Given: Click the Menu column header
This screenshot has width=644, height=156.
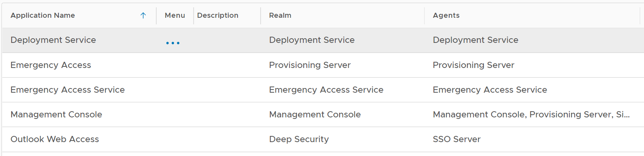Looking at the screenshot, I should 175,15.
